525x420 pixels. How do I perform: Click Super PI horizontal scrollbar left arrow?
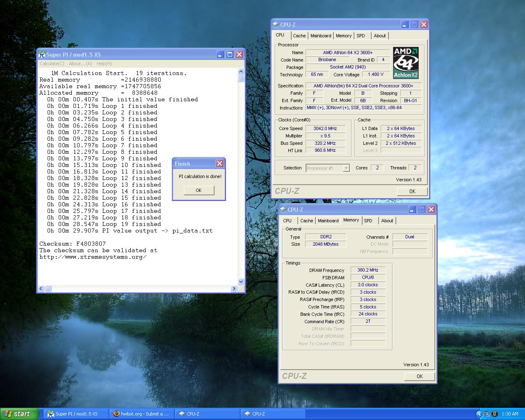41,289
